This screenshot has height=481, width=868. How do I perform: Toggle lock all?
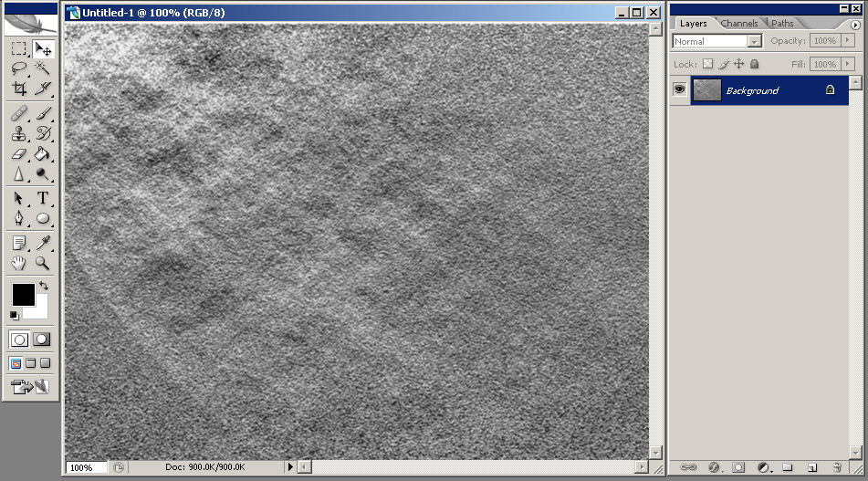(x=755, y=64)
